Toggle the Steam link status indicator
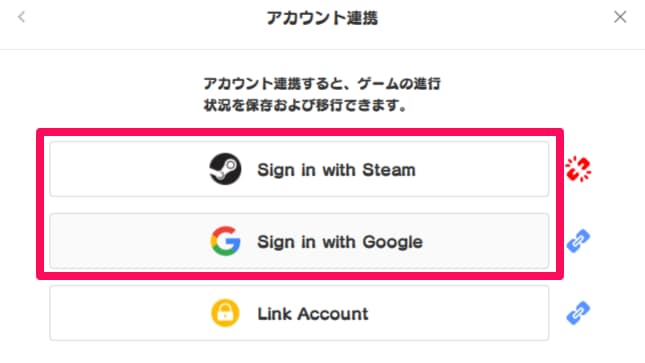The height and width of the screenshot is (363, 645). point(578,169)
